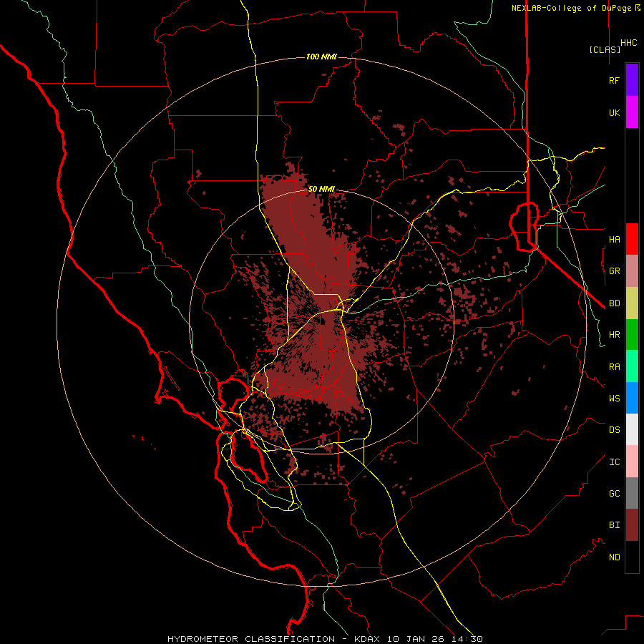Click the 14:30 timestamp
The image size is (644, 644).
tap(467, 639)
